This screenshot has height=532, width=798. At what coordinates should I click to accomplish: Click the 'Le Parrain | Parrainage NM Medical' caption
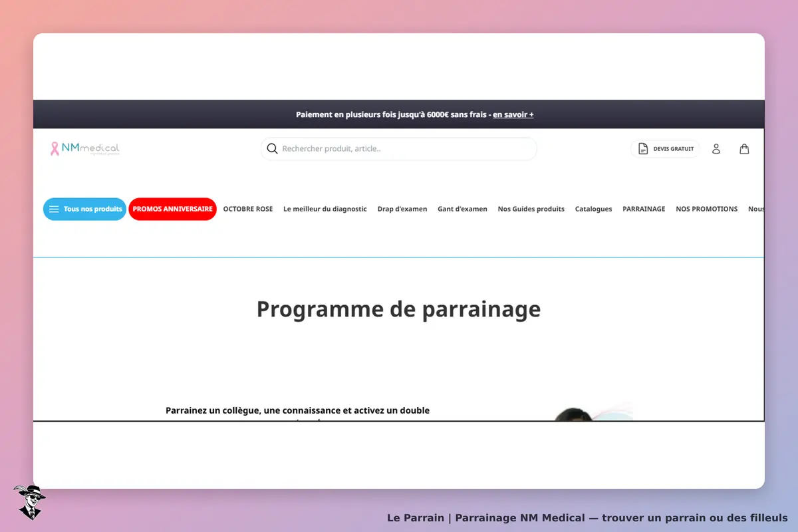[x=587, y=517]
